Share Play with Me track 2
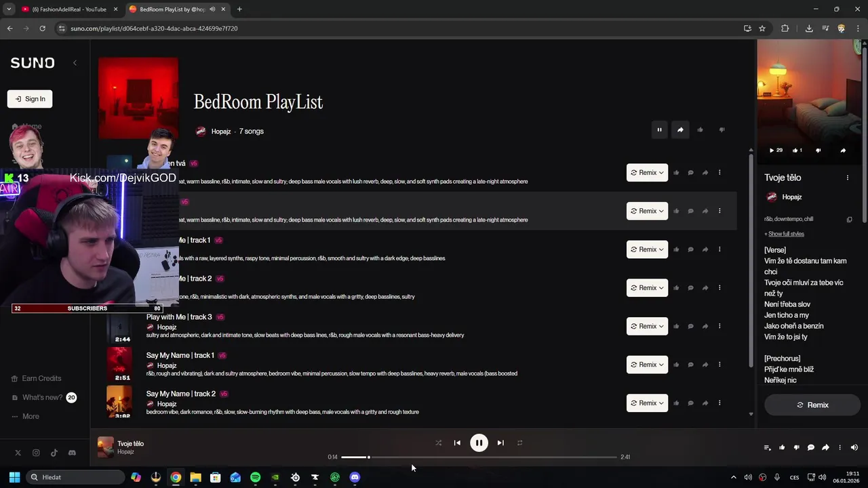 tap(705, 288)
